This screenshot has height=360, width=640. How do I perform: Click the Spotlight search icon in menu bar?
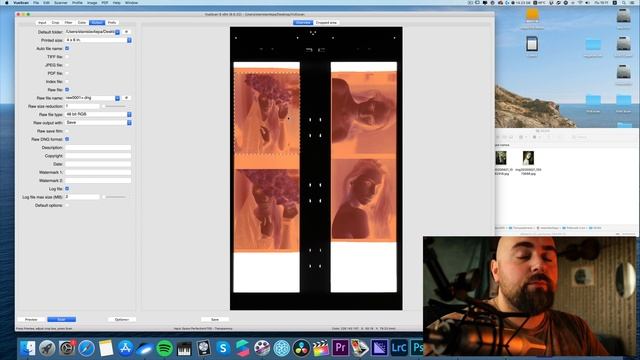[x=624, y=2]
